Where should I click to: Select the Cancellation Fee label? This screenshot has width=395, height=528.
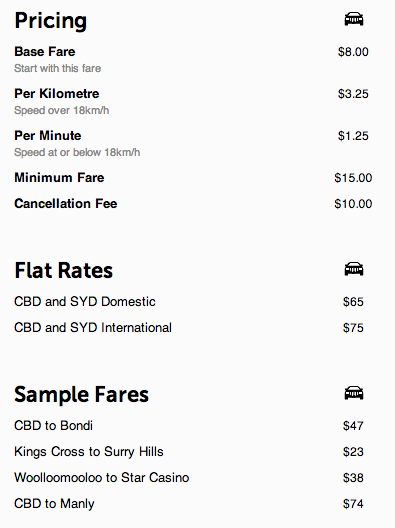pos(66,203)
